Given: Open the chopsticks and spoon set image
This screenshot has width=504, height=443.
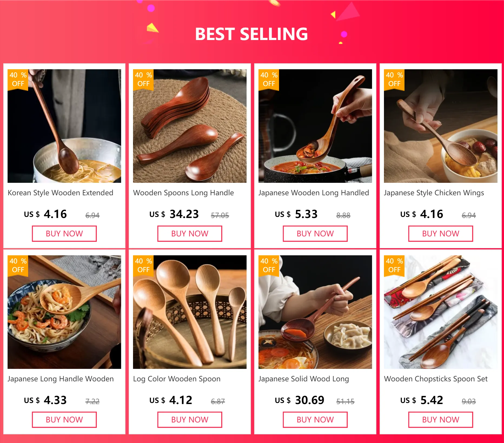Looking at the screenshot, I should point(441,312).
